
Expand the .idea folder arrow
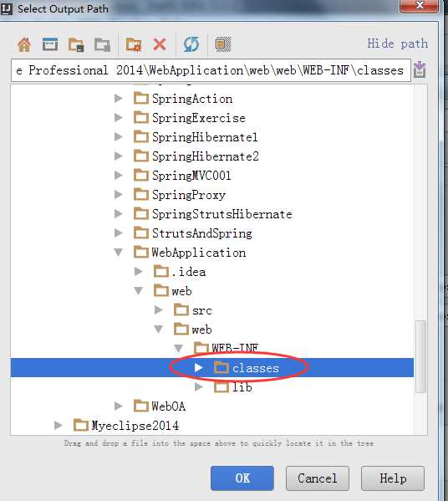click(x=138, y=272)
